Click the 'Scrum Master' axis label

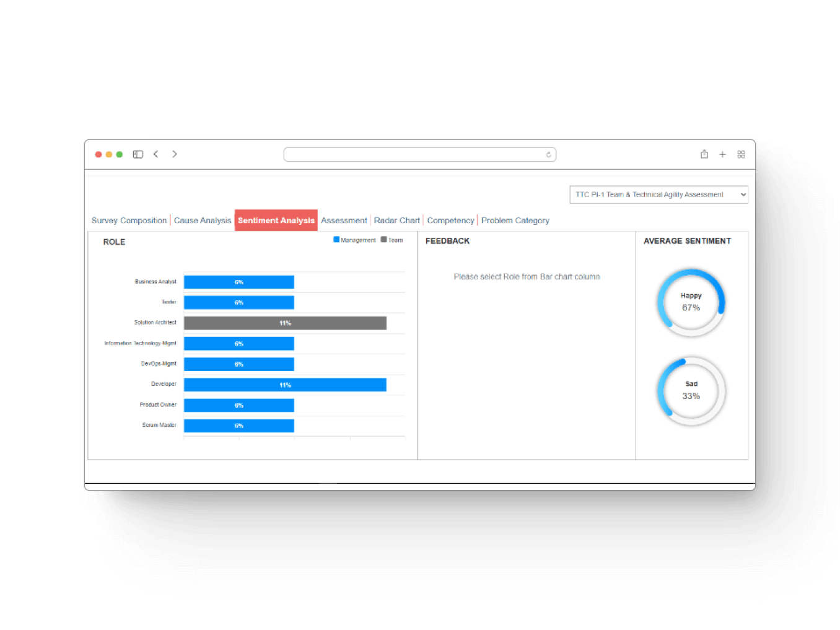(x=159, y=426)
